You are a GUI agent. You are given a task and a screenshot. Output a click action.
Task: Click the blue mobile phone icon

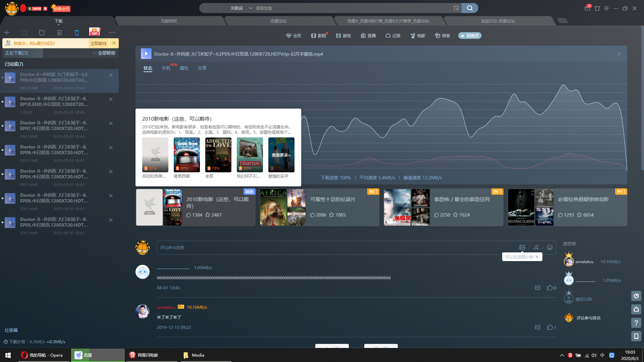point(76,33)
